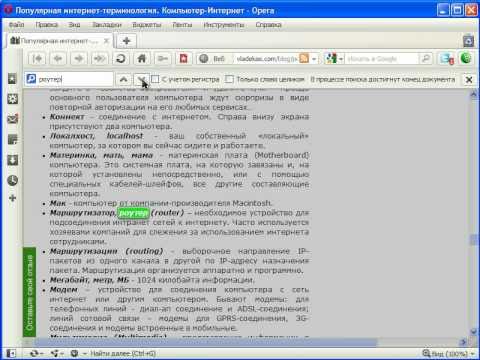Open the zoom 'Вид (100%)' dropdown
Viewport: 480px width, 360px height.
(x=449, y=353)
